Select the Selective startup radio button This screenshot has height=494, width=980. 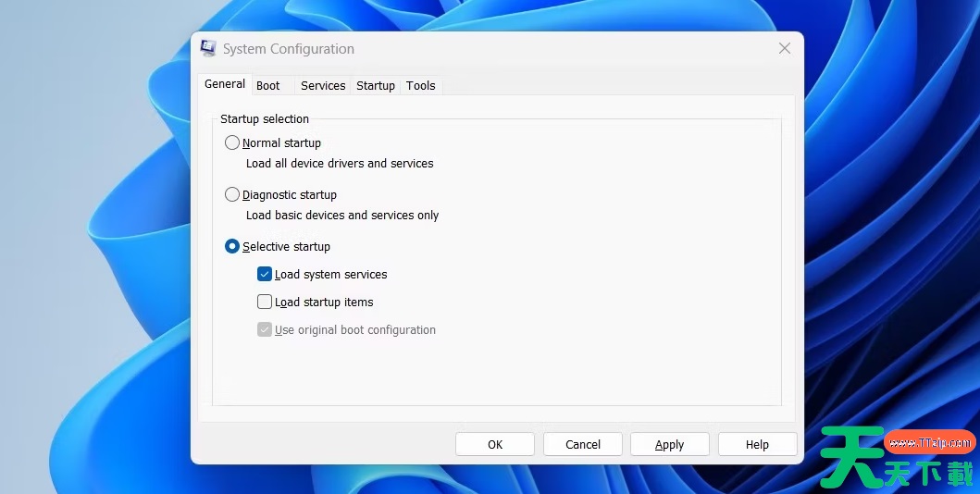point(232,247)
